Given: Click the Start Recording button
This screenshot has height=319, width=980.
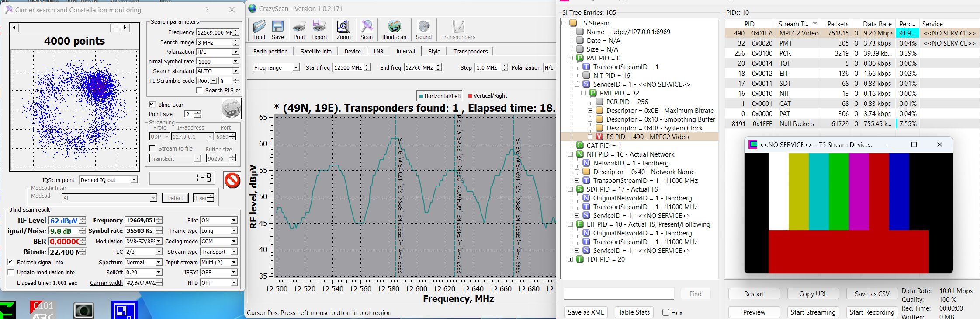Looking at the screenshot, I should (x=872, y=312).
